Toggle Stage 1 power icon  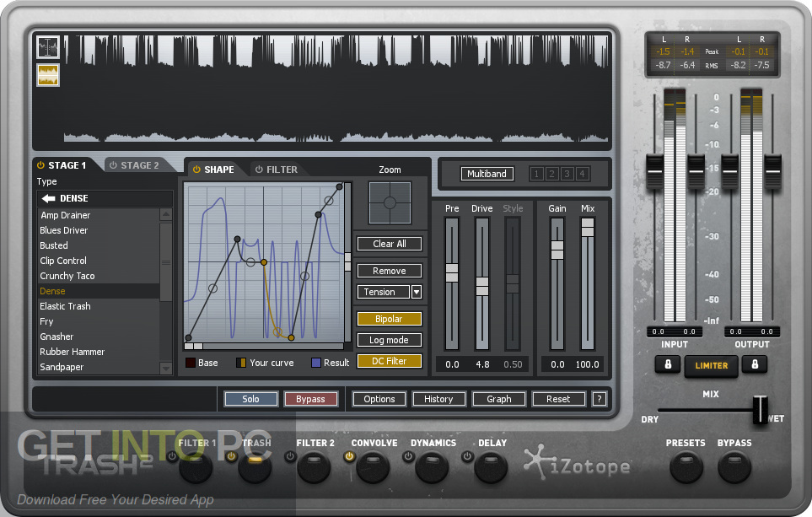pyautogui.click(x=40, y=165)
